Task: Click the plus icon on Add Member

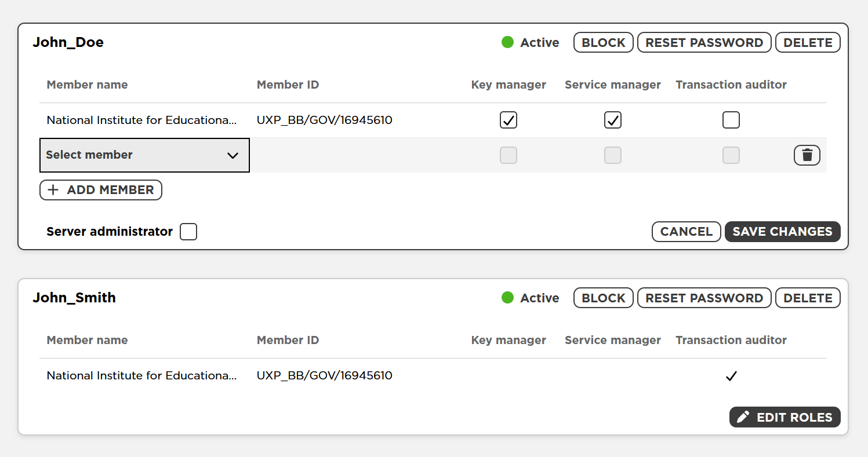Action: (53, 190)
